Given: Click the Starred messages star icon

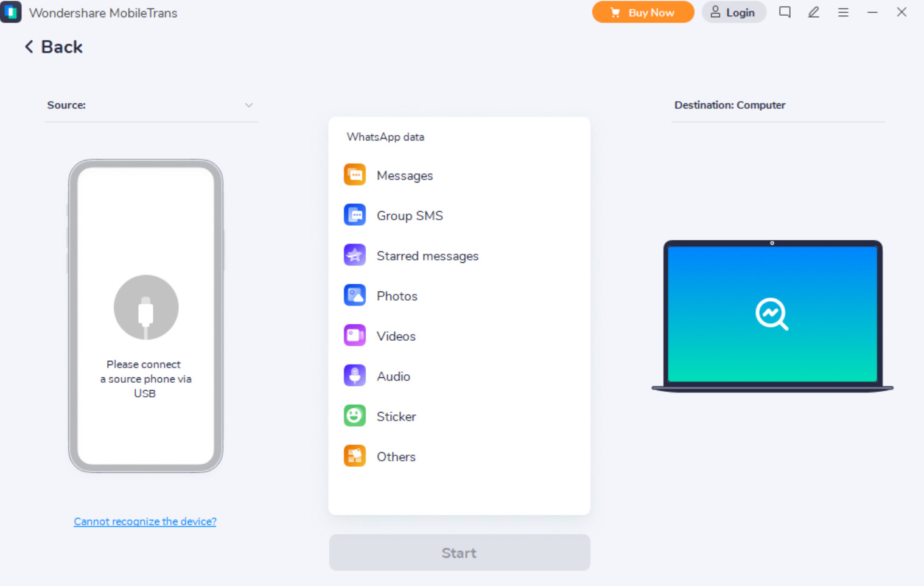Looking at the screenshot, I should [355, 256].
